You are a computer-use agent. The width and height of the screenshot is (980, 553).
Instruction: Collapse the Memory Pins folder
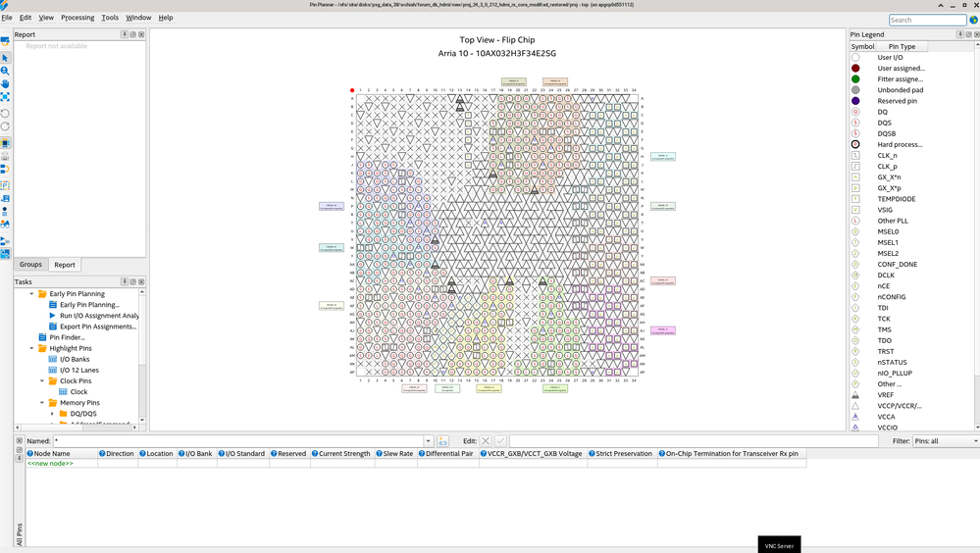[42, 402]
